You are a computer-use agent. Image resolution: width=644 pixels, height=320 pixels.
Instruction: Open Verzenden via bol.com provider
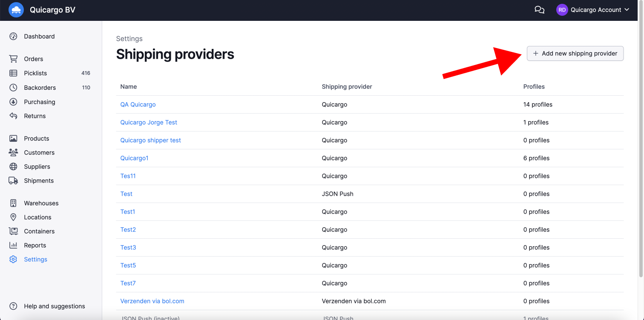[152, 301]
